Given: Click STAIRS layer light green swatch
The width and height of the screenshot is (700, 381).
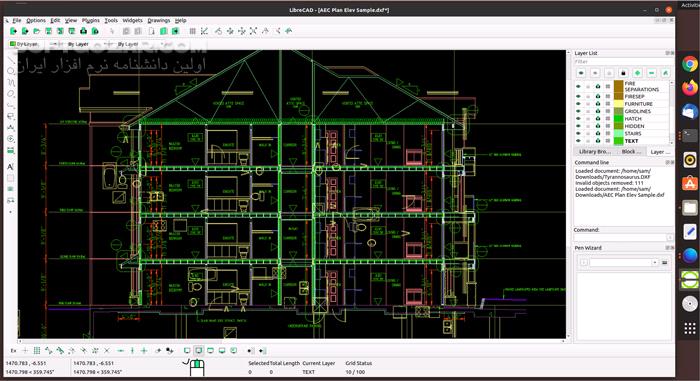Looking at the screenshot, I should point(618,134).
